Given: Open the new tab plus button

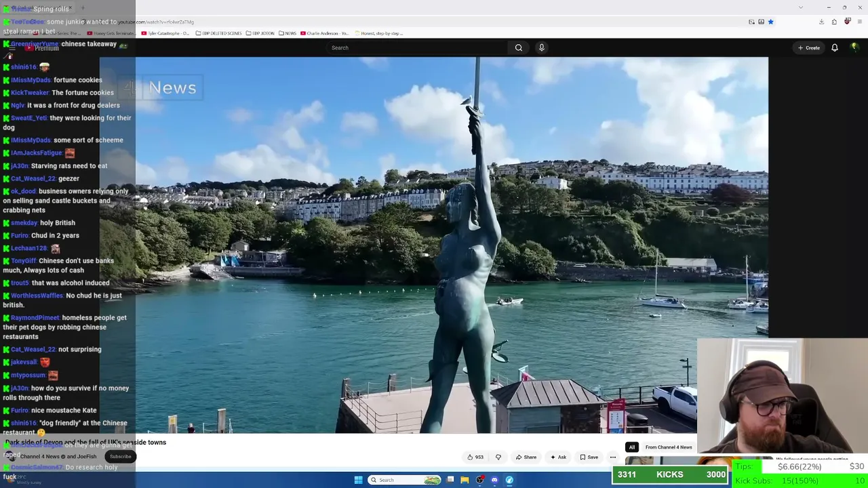Looking at the screenshot, I should coord(83,9).
